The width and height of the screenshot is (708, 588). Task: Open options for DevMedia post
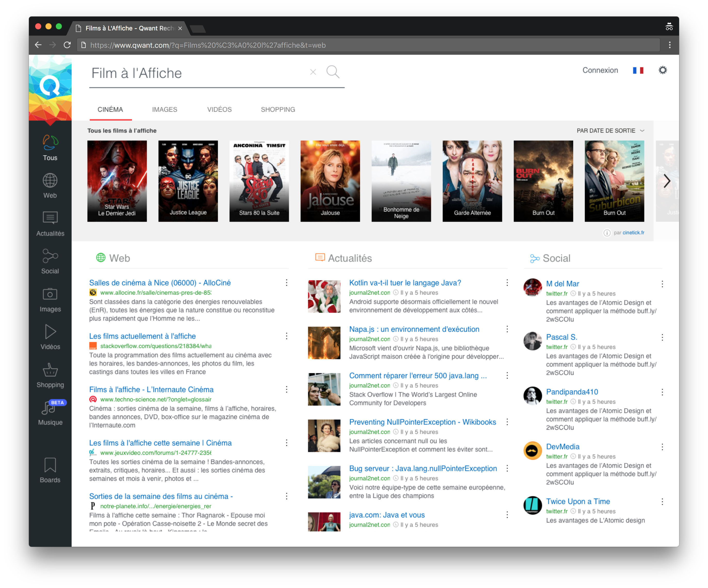click(662, 447)
